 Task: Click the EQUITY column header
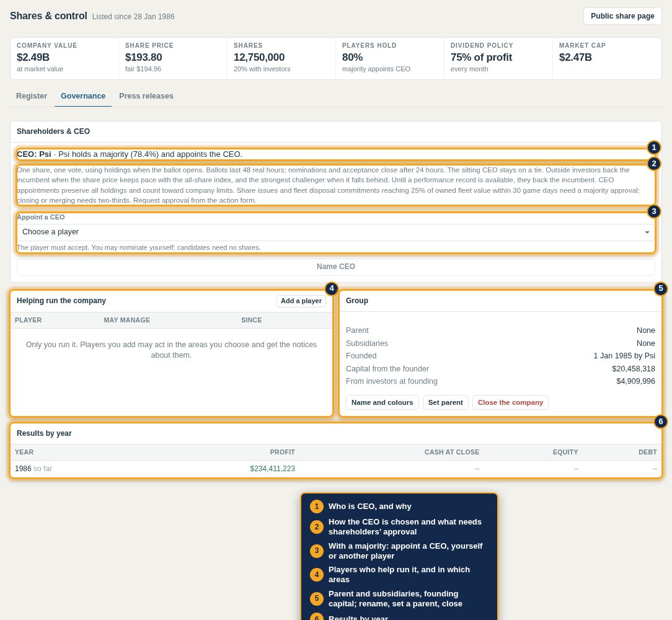[x=565, y=453]
